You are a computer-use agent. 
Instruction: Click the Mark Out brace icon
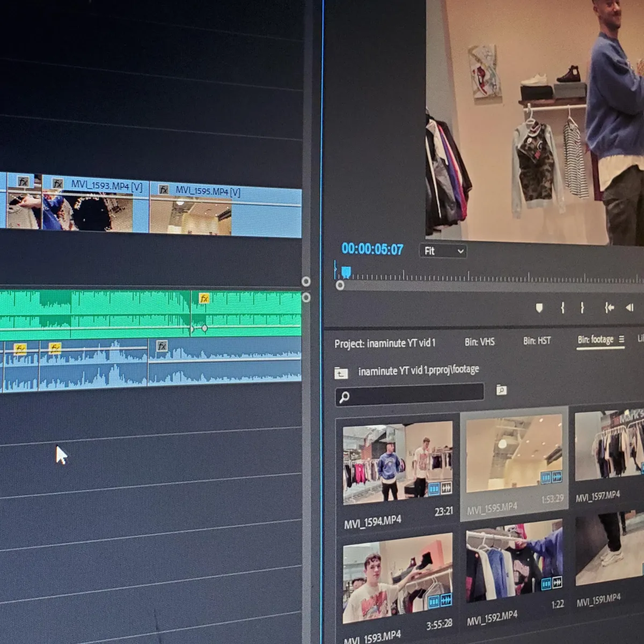[582, 308]
